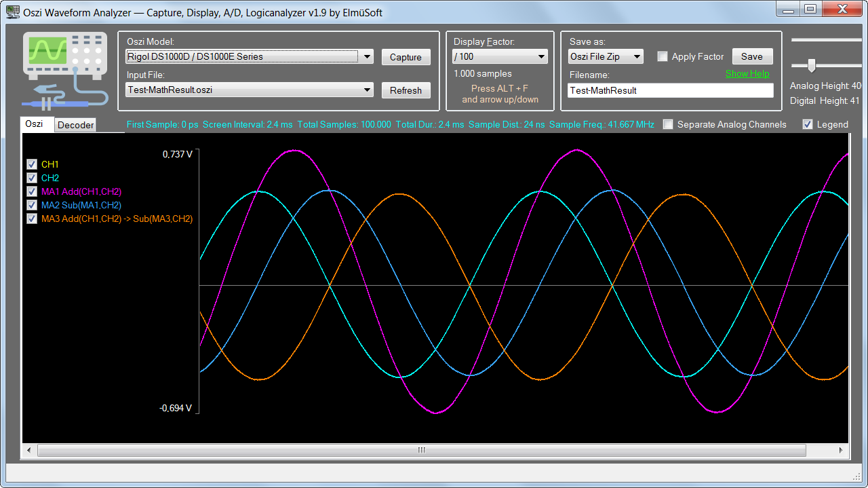Open the Oszi Model dropdown
Image resolution: width=868 pixels, height=488 pixels.
(x=367, y=57)
